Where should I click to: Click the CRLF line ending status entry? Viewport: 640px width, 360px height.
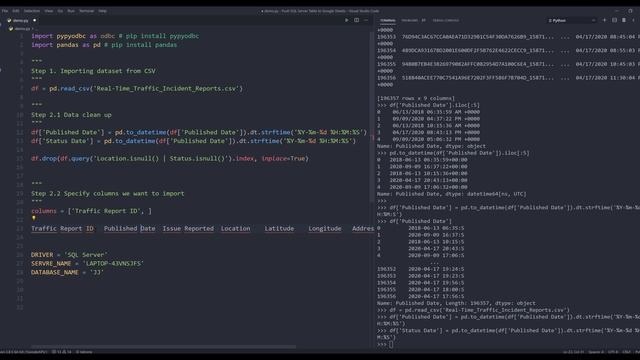(x=626, y=352)
